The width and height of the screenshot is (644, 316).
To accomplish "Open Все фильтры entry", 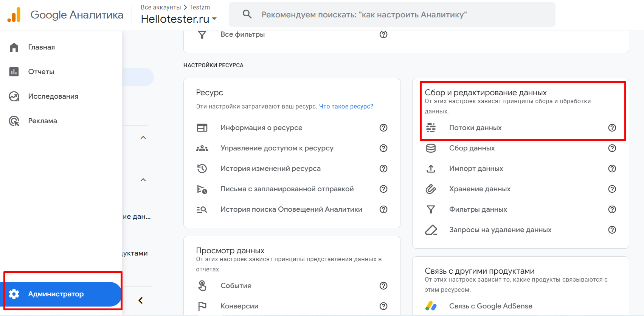I will click(243, 34).
